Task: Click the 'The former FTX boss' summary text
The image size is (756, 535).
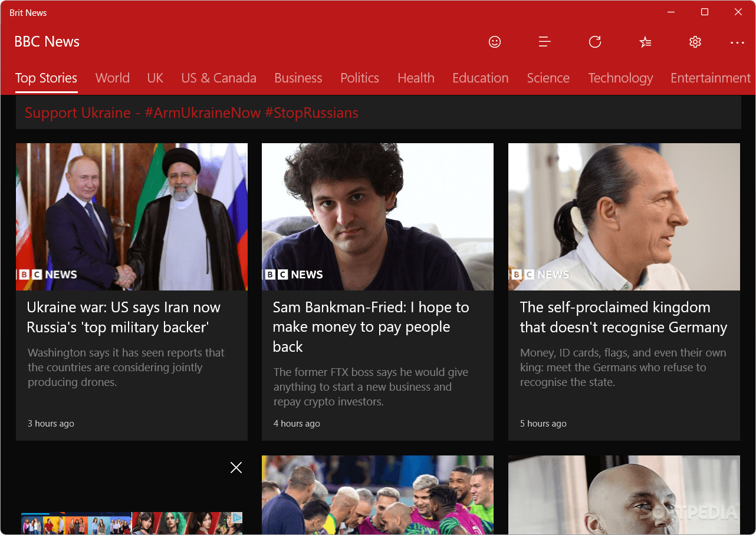Action: [371, 387]
